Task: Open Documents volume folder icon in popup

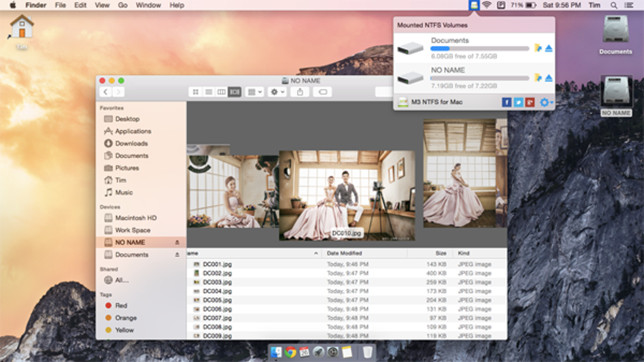Action: click(538, 48)
